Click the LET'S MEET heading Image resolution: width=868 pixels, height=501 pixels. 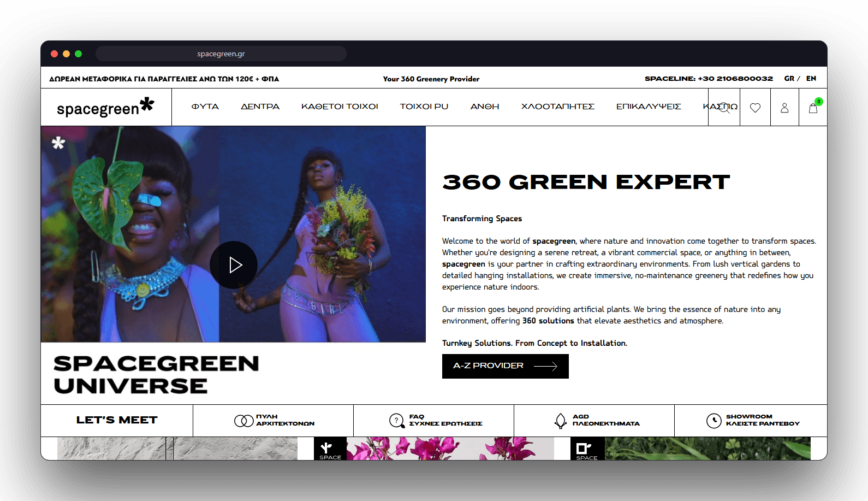click(x=117, y=420)
